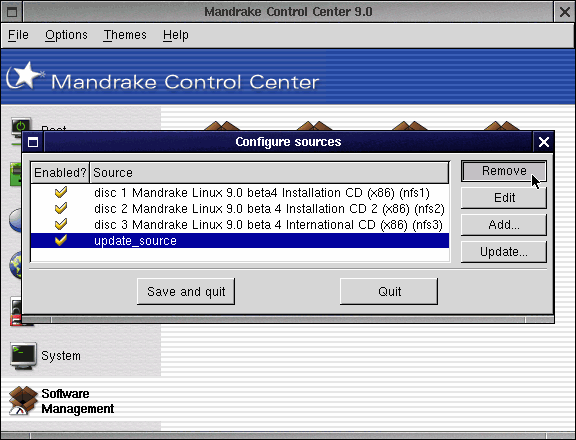Close the Configure sources dialog

click(544, 142)
